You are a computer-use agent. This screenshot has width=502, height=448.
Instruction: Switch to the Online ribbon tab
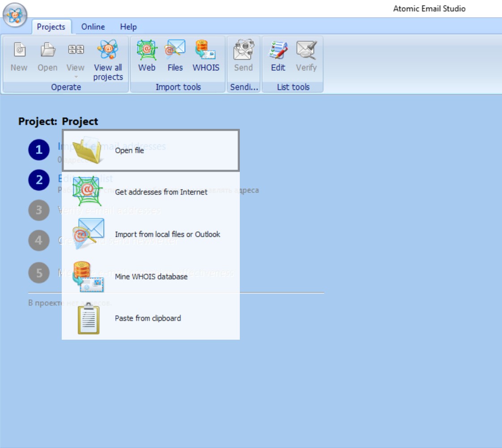coord(93,26)
